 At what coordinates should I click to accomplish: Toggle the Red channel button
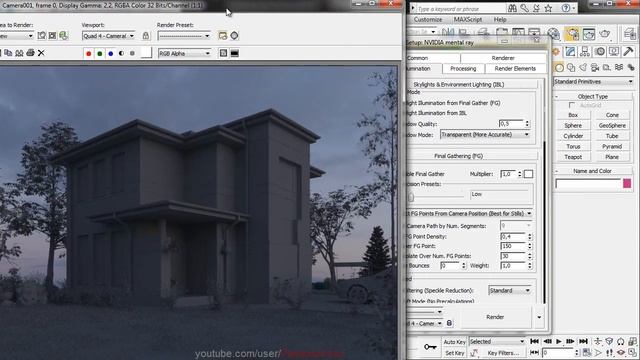[89, 53]
